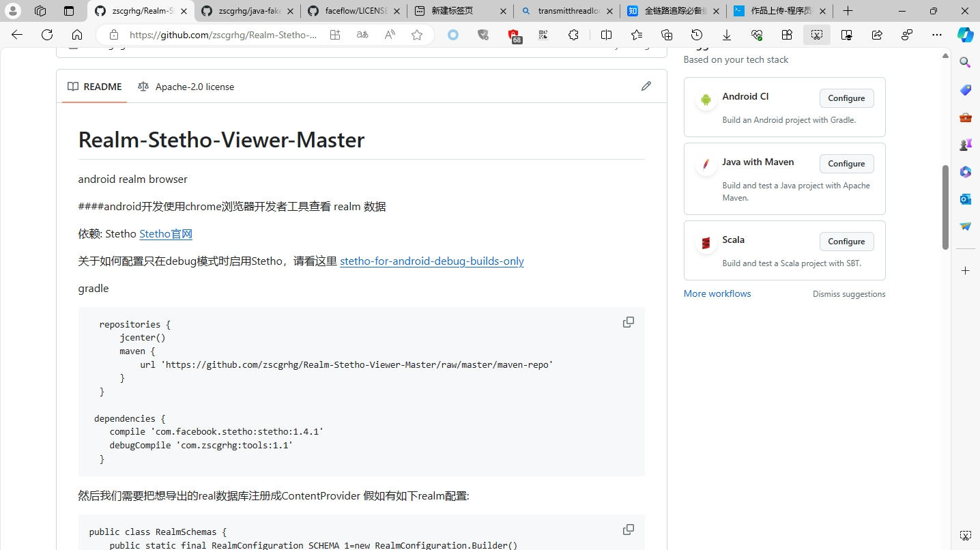Reload the GitHub page

pyautogui.click(x=47, y=35)
